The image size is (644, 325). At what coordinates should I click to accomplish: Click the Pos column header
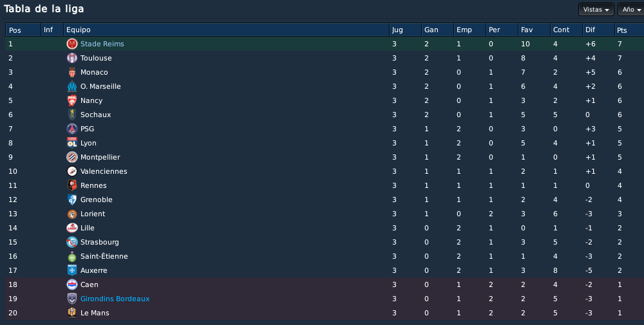[23, 30]
